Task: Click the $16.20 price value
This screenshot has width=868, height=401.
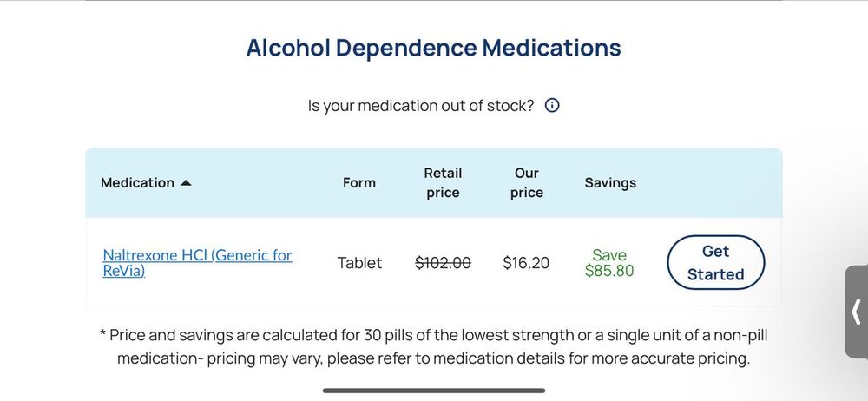Action: pyautogui.click(x=526, y=263)
